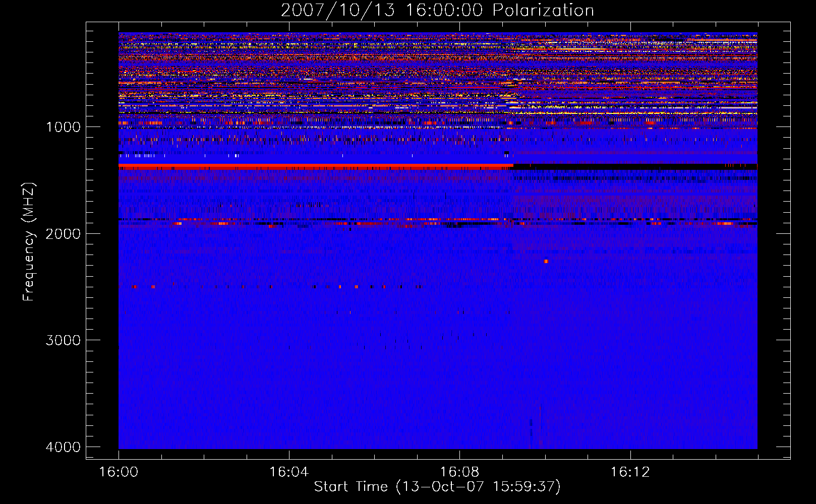
Task: Click the 16:00 time tick label
Action: (x=119, y=472)
